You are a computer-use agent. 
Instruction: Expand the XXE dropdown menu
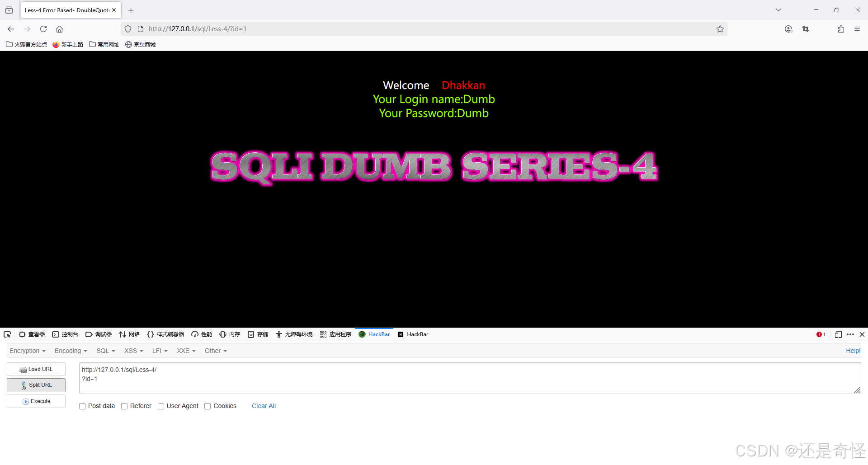pos(186,351)
